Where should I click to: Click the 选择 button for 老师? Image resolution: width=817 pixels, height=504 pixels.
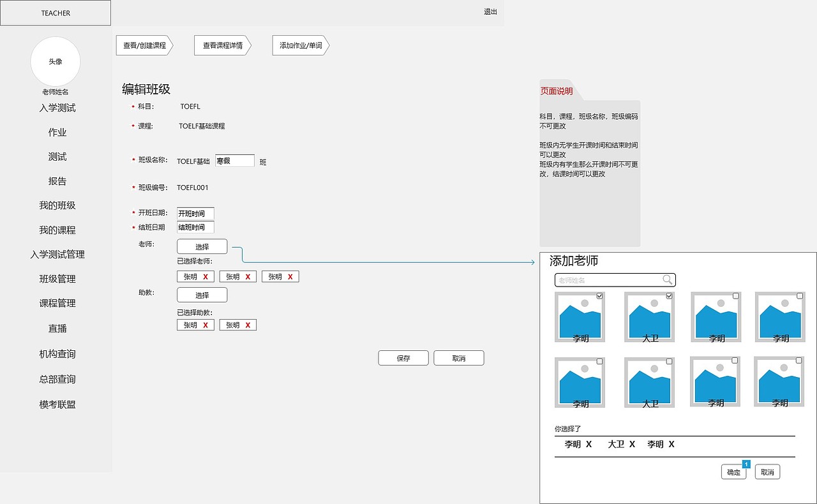[202, 246]
